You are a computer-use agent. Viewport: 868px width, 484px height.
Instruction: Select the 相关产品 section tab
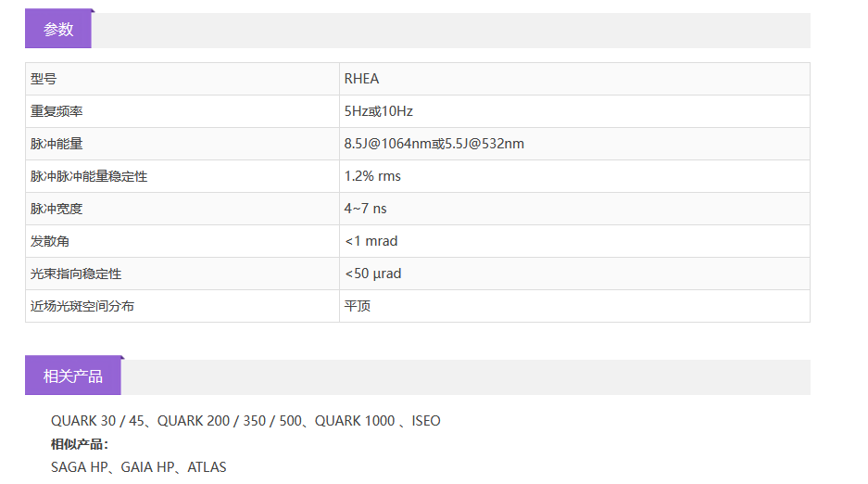click(73, 376)
